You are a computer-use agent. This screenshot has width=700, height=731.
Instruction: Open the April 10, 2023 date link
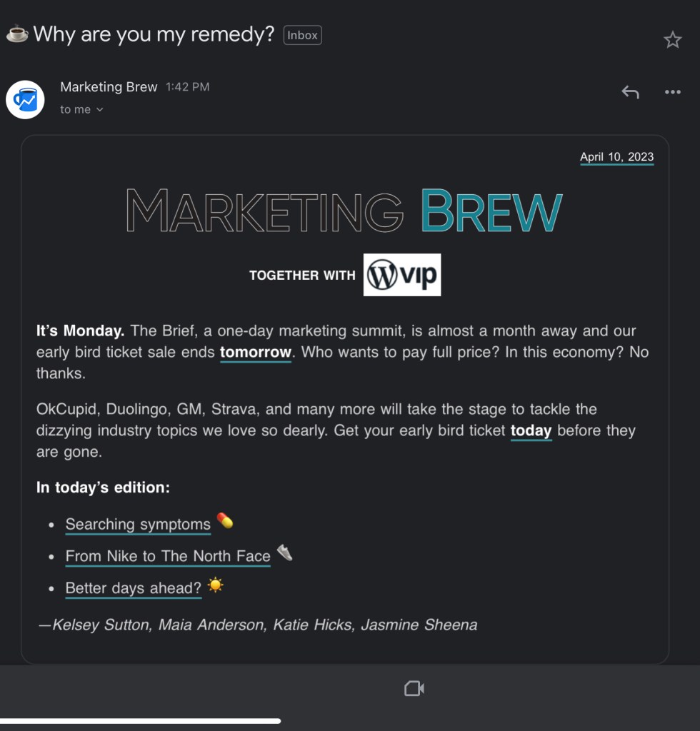tap(616, 157)
